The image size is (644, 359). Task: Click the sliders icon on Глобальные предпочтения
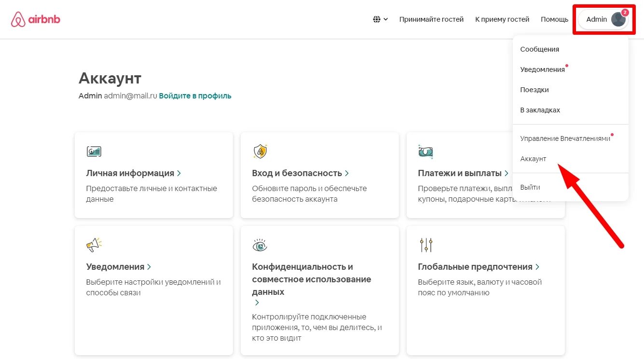(425, 245)
